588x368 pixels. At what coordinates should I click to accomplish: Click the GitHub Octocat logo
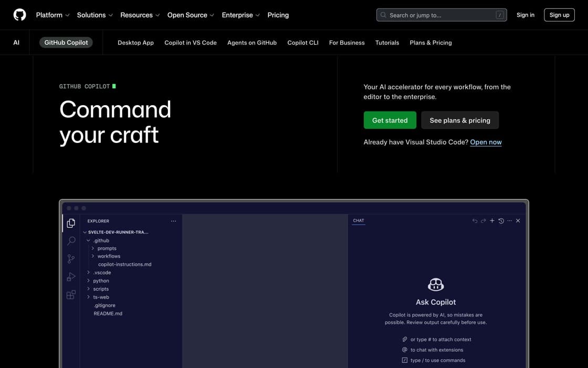click(x=19, y=15)
